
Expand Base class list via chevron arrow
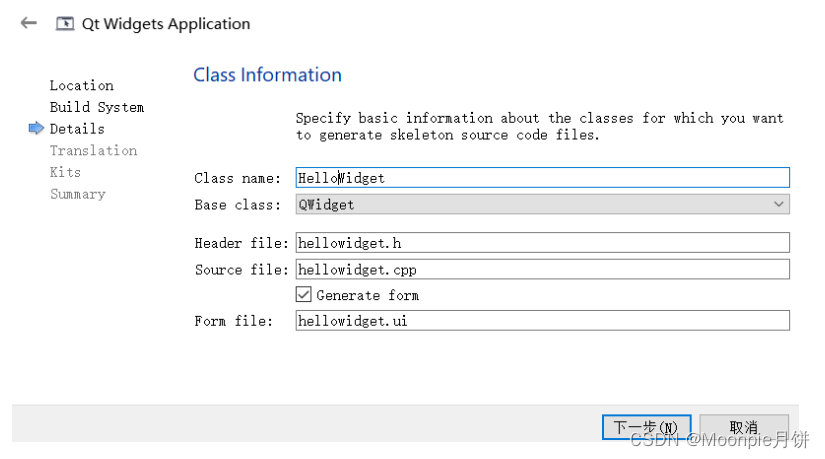[x=779, y=204]
